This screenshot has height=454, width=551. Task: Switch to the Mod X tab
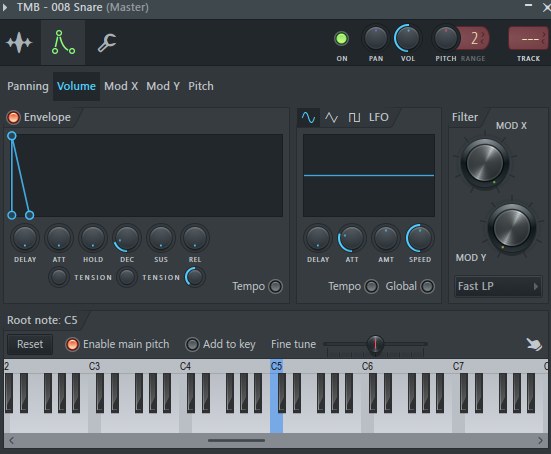click(x=121, y=86)
